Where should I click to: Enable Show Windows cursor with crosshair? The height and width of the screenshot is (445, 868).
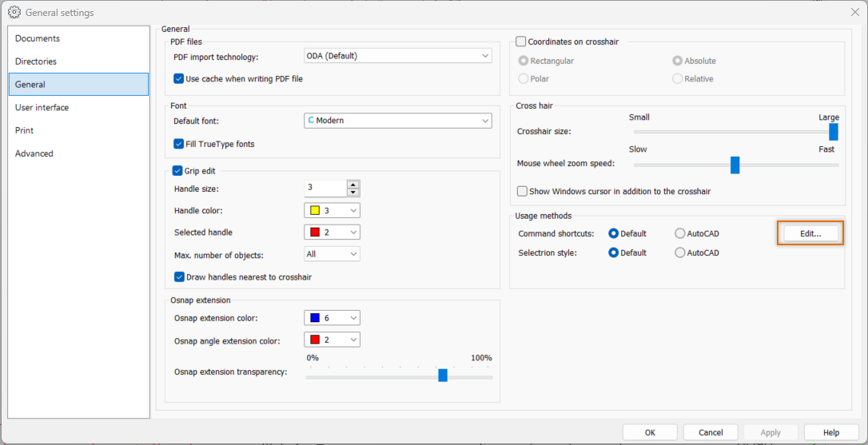tap(523, 192)
